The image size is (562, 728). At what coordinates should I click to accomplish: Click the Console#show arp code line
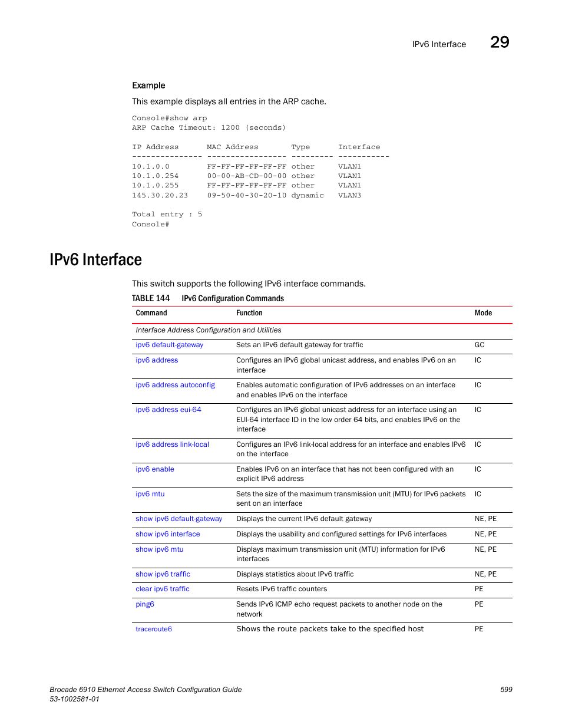pos(169,118)
